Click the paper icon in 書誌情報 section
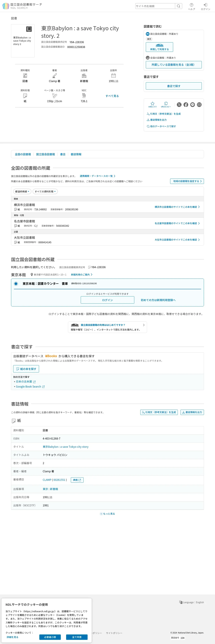 (14, 421)
